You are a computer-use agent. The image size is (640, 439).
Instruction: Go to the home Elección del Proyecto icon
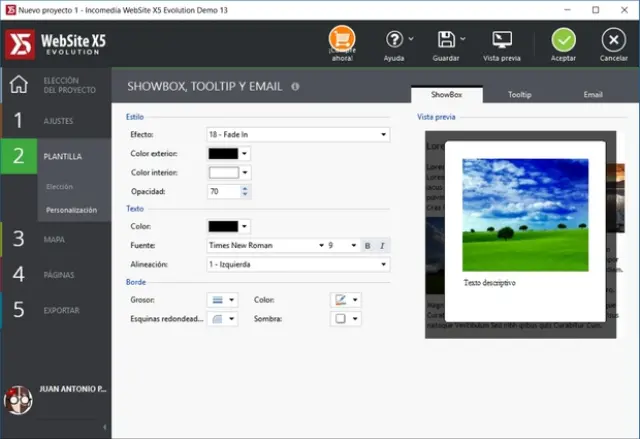click(x=18, y=84)
